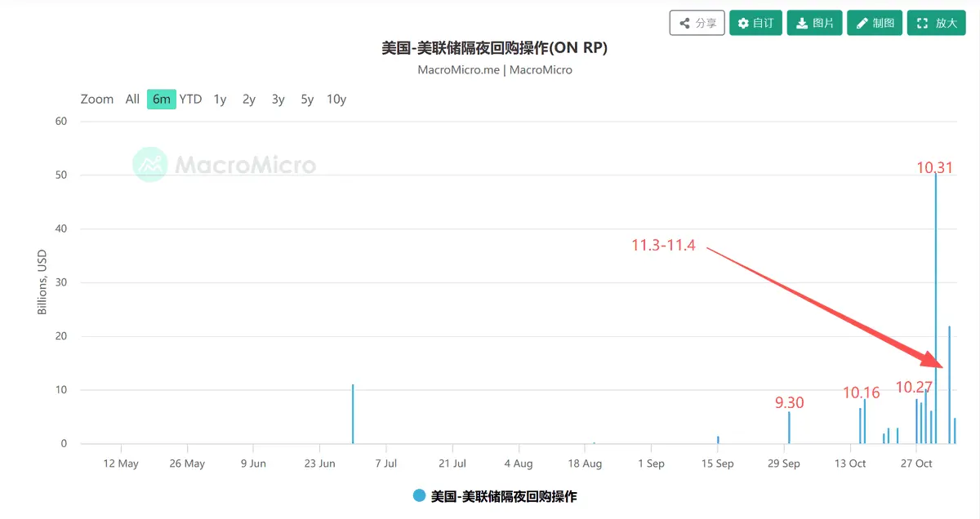Select the YTD zoom range
Image resolution: width=980 pixels, height=519 pixels.
(x=190, y=99)
